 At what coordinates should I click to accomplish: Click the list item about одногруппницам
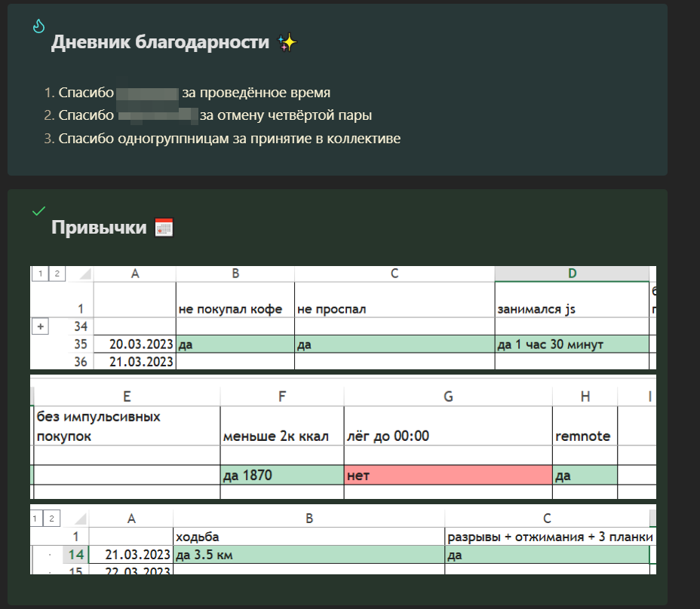tap(229, 139)
